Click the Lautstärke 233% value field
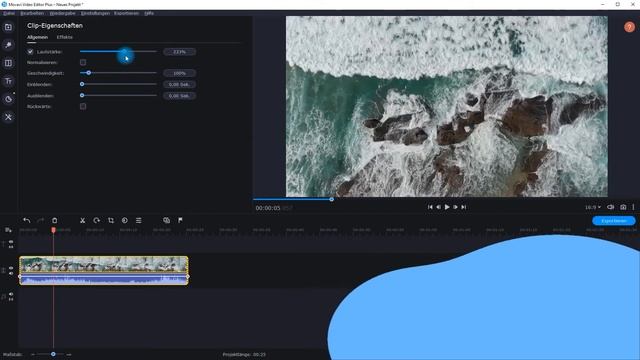The image size is (640, 360). [180, 52]
